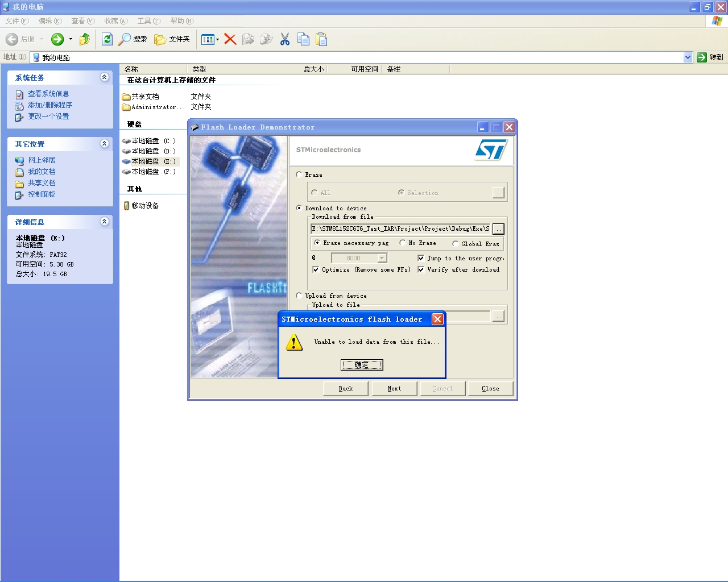Click the Paste clipboard icon
The image size is (728, 582).
321,39
